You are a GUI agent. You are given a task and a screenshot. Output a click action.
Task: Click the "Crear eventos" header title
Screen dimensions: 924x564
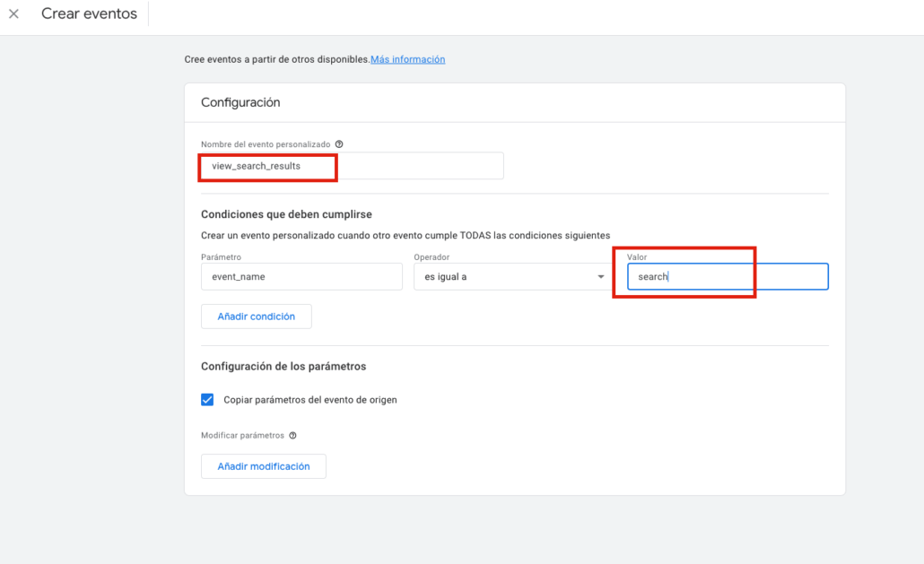pos(88,13)
